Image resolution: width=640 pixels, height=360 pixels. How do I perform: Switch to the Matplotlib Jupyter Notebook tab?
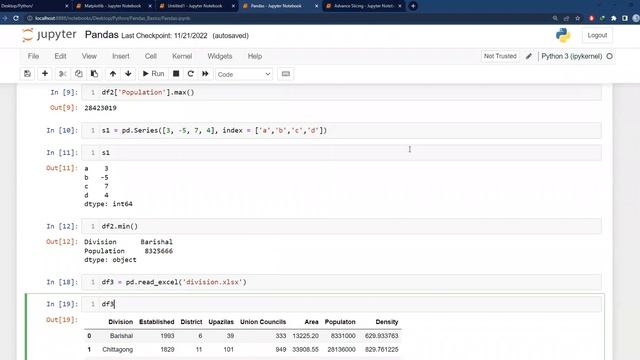(113, 6)
